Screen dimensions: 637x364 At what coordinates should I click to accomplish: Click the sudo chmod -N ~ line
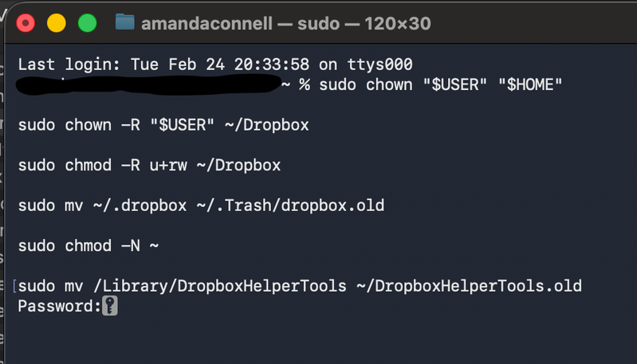tap(88, 245)
